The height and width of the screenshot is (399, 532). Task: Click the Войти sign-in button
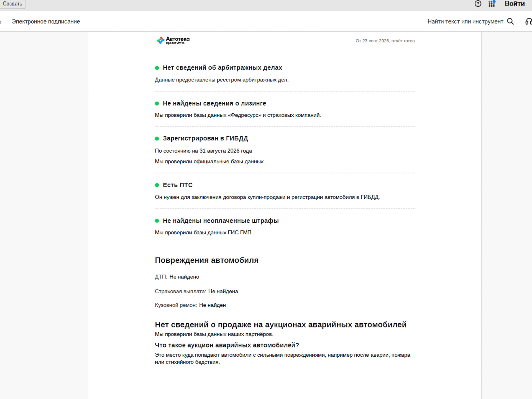pos(515,4)
